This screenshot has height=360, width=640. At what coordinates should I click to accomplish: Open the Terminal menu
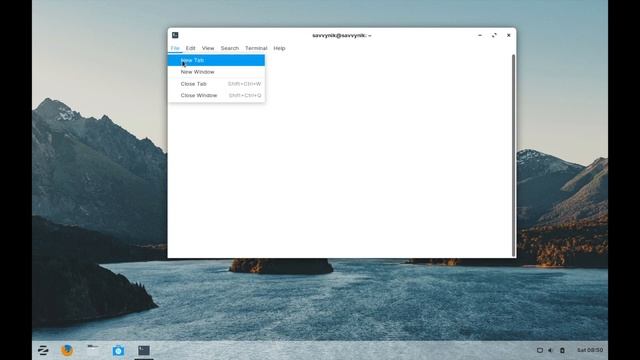(x=256, y=48)
